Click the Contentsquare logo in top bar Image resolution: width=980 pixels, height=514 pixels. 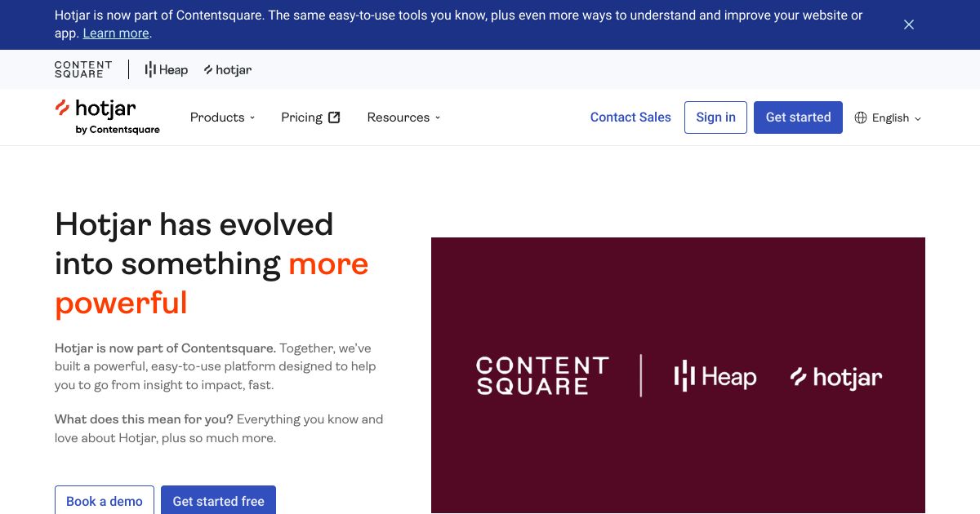point(83,69)
